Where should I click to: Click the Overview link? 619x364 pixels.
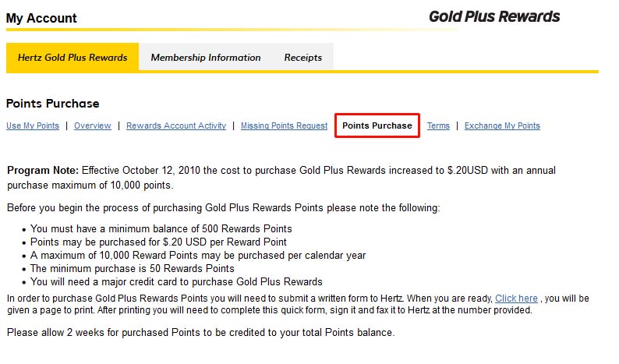(93, 125)
